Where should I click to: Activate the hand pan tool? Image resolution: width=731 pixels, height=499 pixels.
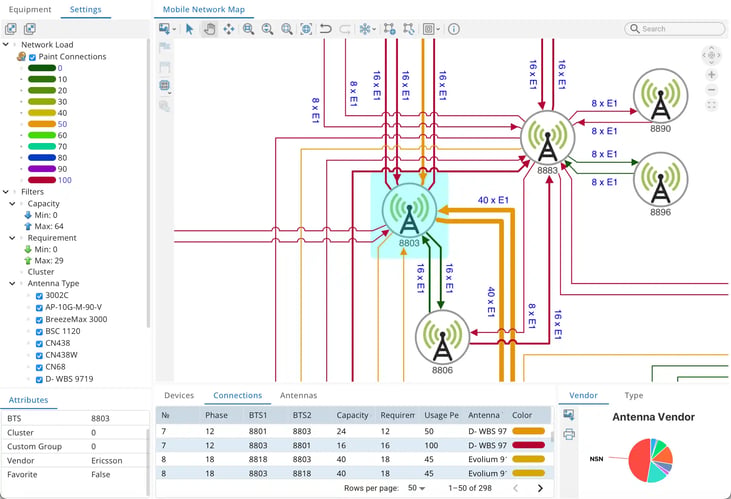[209, 29]
